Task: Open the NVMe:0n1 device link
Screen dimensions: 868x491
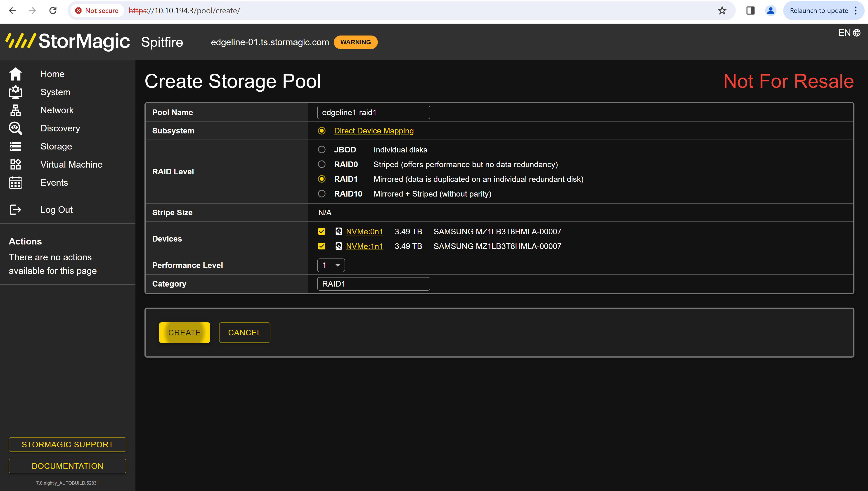Action: pyautogui.click(x=364, y=232)
